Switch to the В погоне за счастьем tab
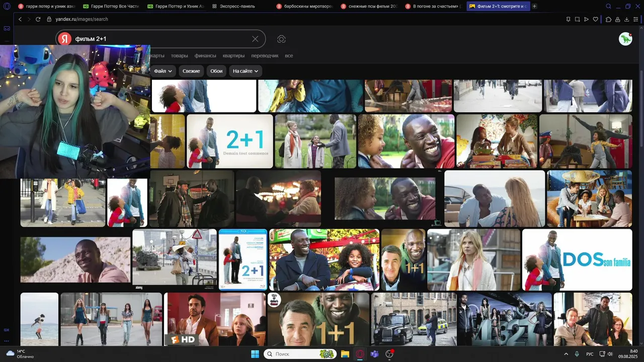The width and height of the screenshot is (644, 362). pyautogui.click(x=433, y=7)
